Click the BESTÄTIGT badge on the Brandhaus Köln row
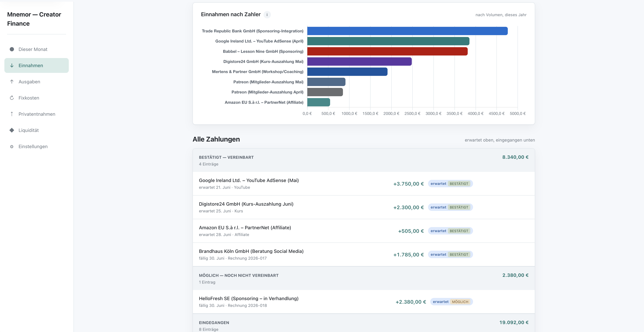 tap(459, 254)
